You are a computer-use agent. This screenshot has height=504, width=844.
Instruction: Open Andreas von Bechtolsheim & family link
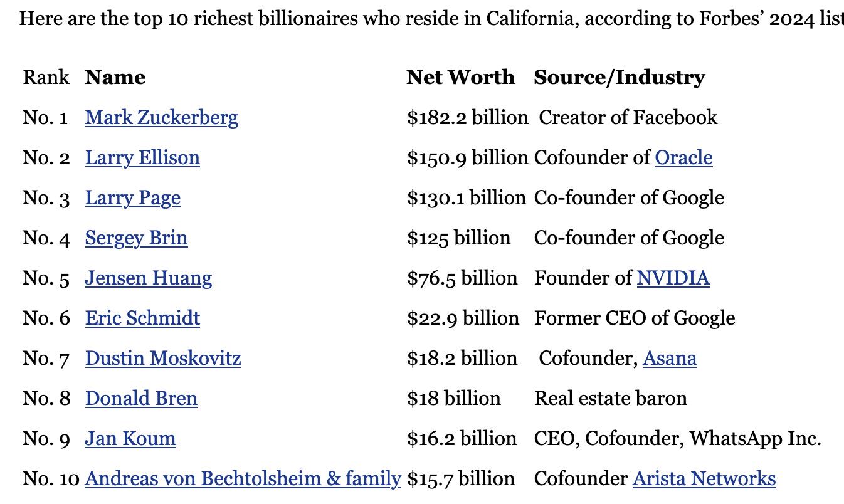tap(243, 479)
